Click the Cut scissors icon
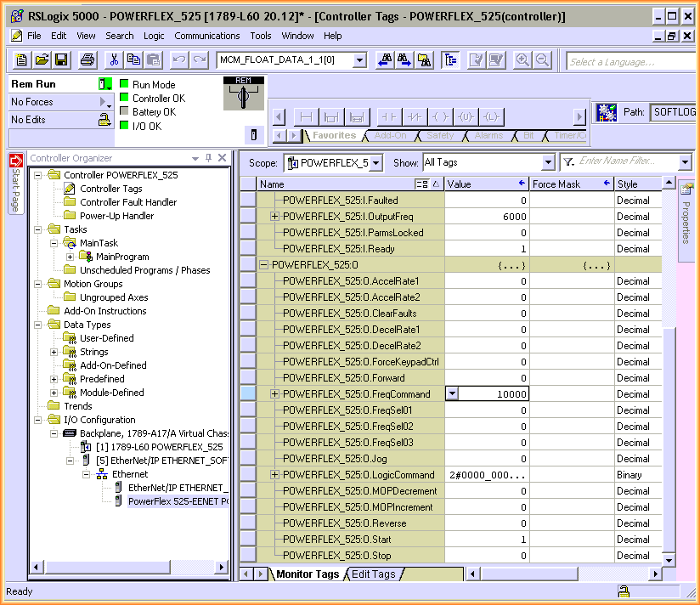Image resolution: width=700 pixels, height=605 pixels. pyautogui.click(x=113, y=59)
